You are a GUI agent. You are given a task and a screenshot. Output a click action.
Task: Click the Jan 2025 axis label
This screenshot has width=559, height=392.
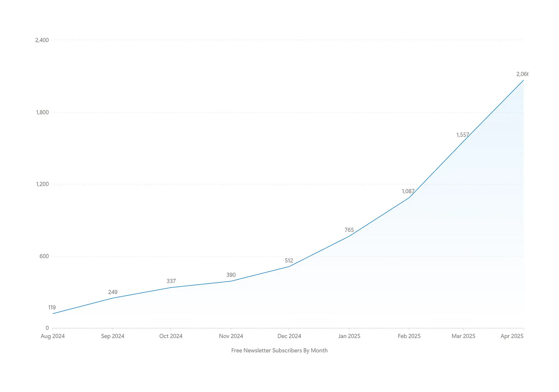pos(349,336)
